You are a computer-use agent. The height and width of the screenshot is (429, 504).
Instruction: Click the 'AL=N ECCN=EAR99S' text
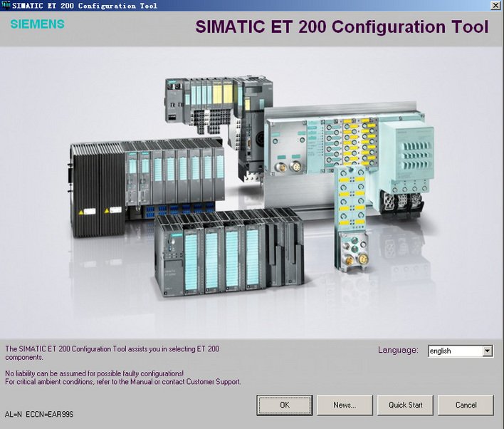pyautogui.click(x=39, y=414)
